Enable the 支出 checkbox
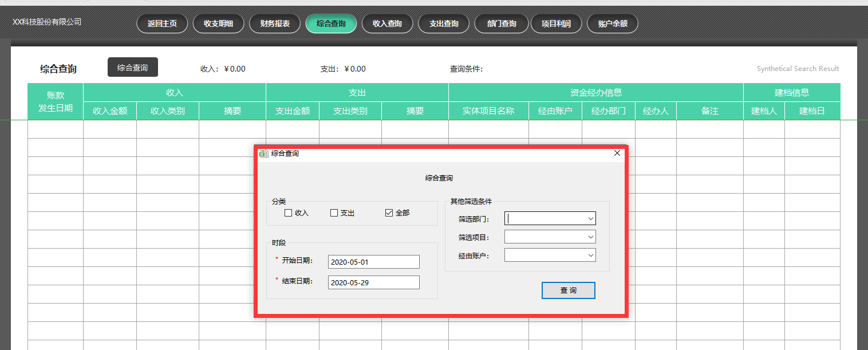868x350 pixels. click(x=334, y=213)
